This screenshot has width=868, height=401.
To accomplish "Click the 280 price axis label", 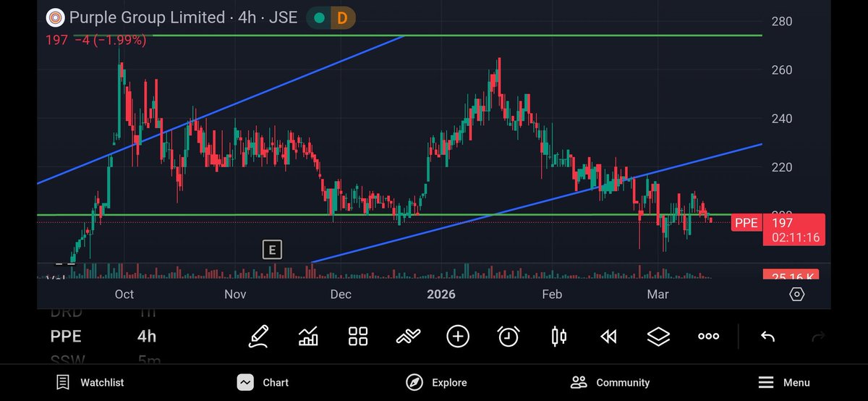I will [x=782, y=22].
